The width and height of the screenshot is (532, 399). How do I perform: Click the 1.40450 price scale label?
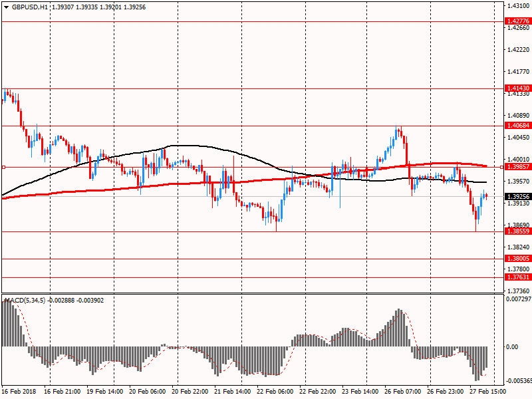[518, 138]
